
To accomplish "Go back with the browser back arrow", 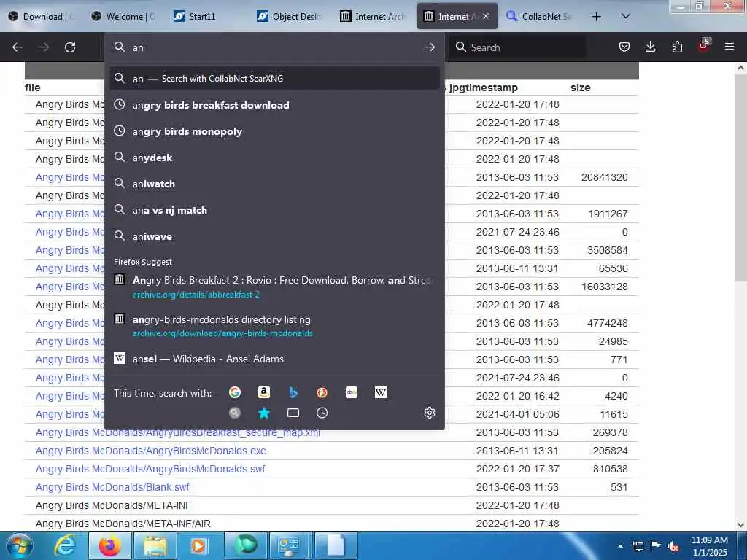I will pos(18,47).
